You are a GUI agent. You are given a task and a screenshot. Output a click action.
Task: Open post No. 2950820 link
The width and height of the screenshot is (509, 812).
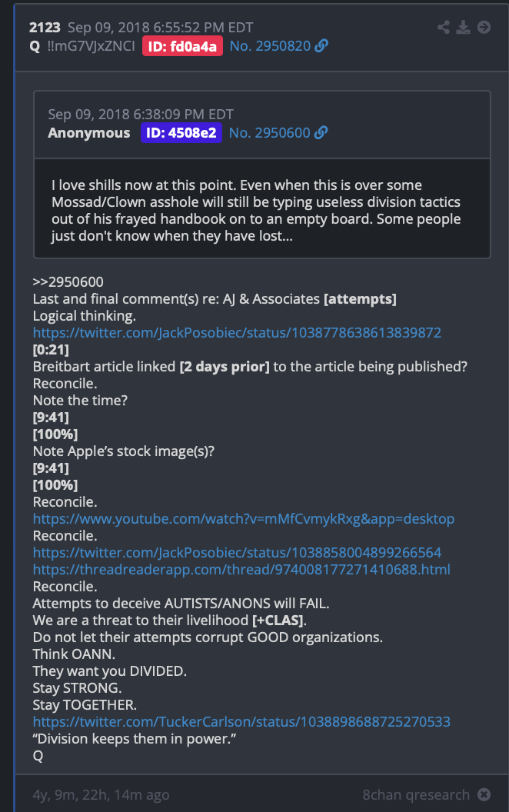[270, 46]
